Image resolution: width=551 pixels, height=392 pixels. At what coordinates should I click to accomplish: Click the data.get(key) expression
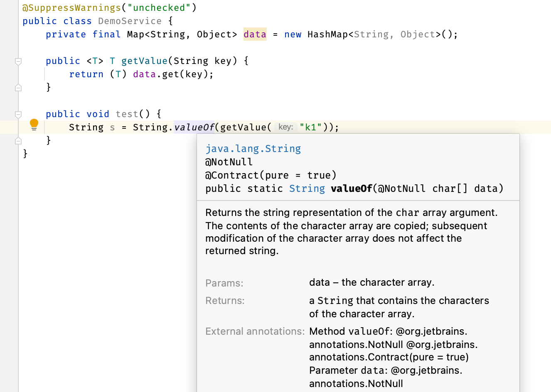coord(170,74)
